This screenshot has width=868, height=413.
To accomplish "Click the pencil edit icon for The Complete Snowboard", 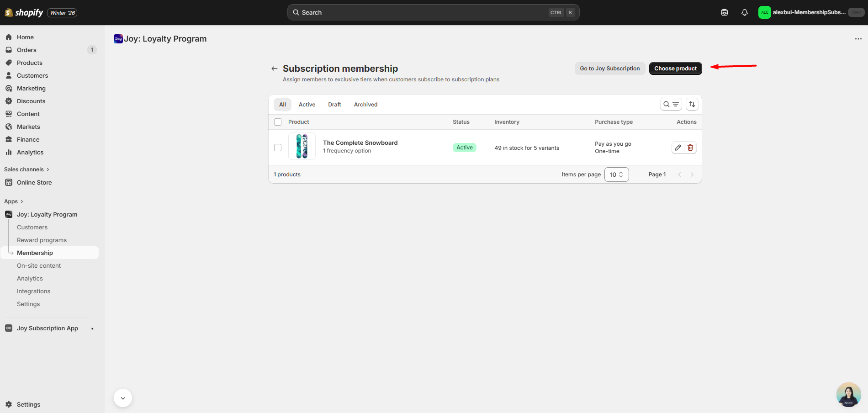I will tap(678, 148).
